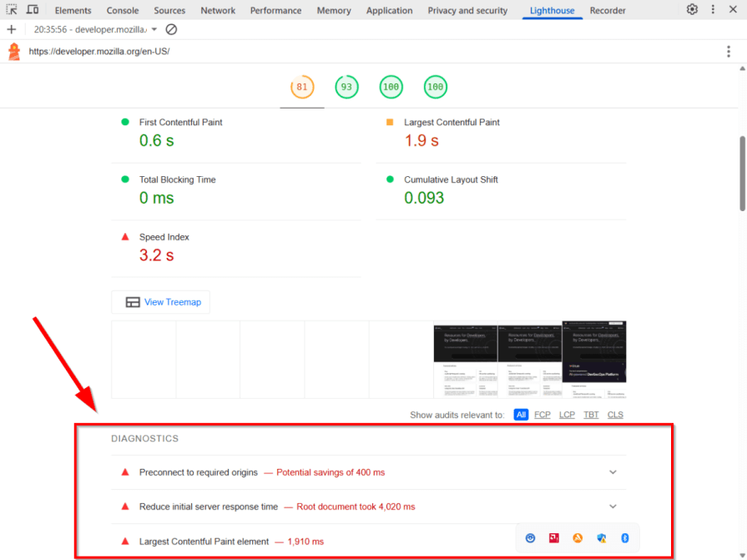Start a new Lighthouse report with plus icon
Viewport: 747px width, 560px height.
(12, 28)
